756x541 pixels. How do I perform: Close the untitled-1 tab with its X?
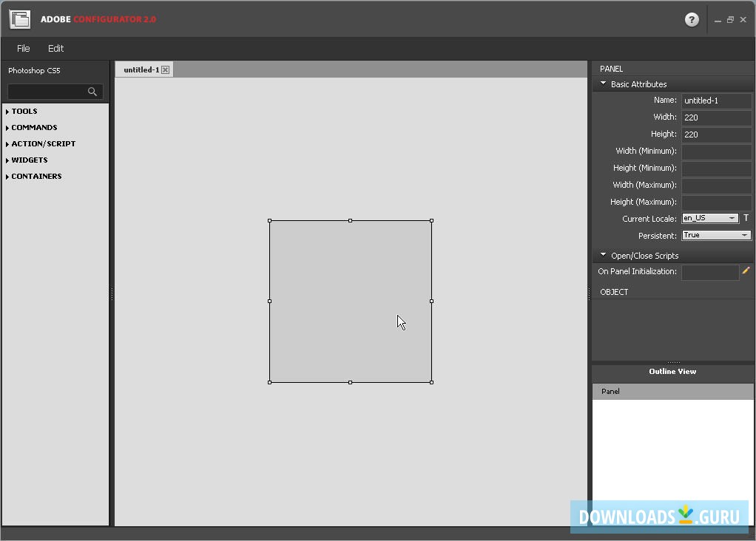(166, 70)
